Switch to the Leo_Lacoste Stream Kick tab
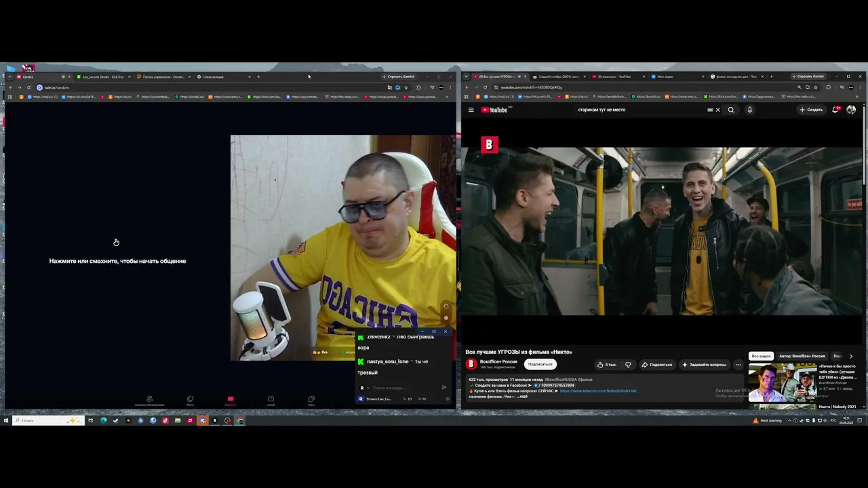This screenshot has height=488, width=868. click(x=104, y=77)
